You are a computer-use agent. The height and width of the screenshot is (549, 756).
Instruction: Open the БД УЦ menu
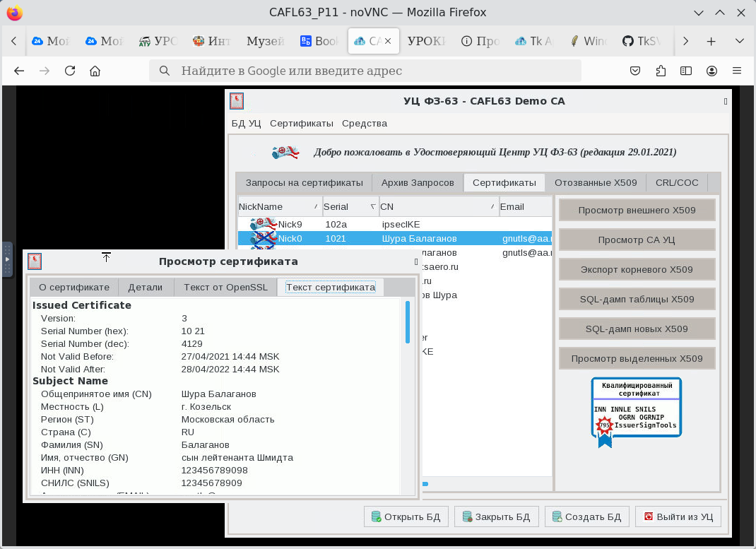[x=246, y=124]
